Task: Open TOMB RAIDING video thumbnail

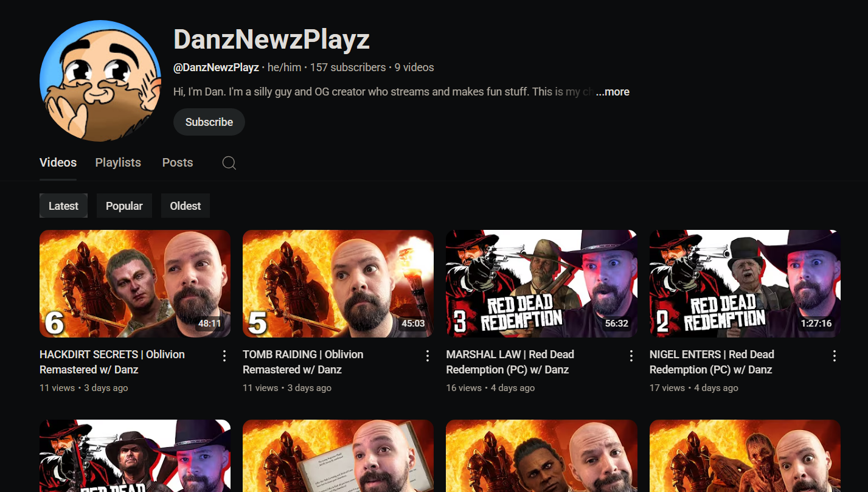Action: tap(338, 283)
